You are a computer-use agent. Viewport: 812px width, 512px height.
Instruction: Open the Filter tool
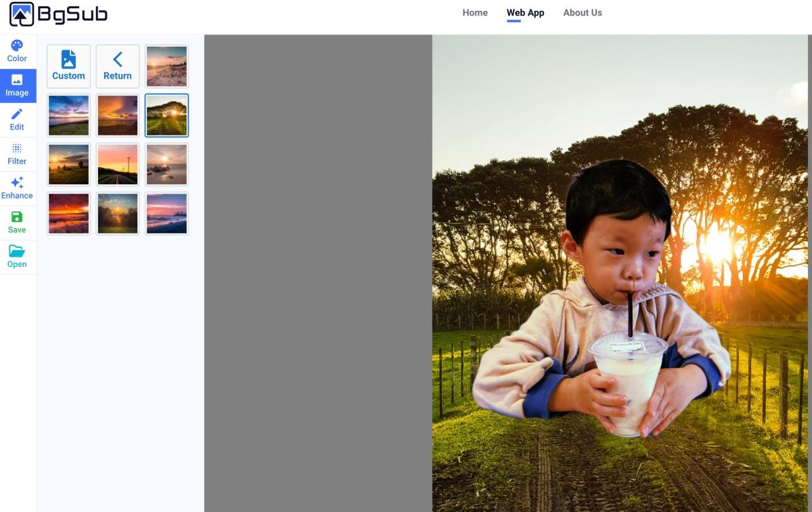(x=17, y=154)
